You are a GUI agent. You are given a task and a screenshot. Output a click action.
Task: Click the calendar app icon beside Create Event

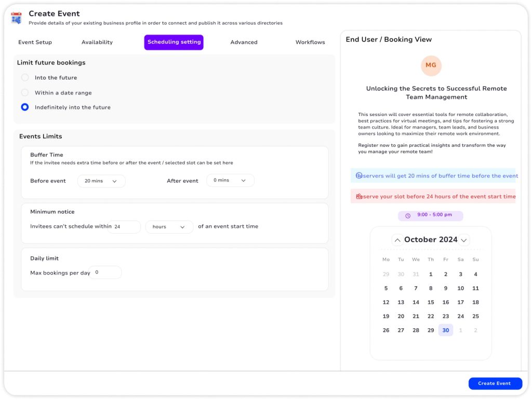pyautogui.click(x=16, y=18)
